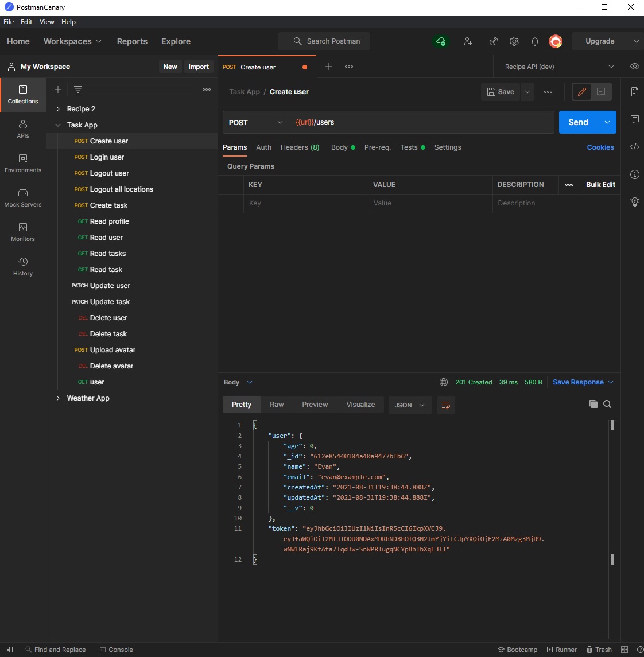Click the cloud sync status icon

click(440, 41)
